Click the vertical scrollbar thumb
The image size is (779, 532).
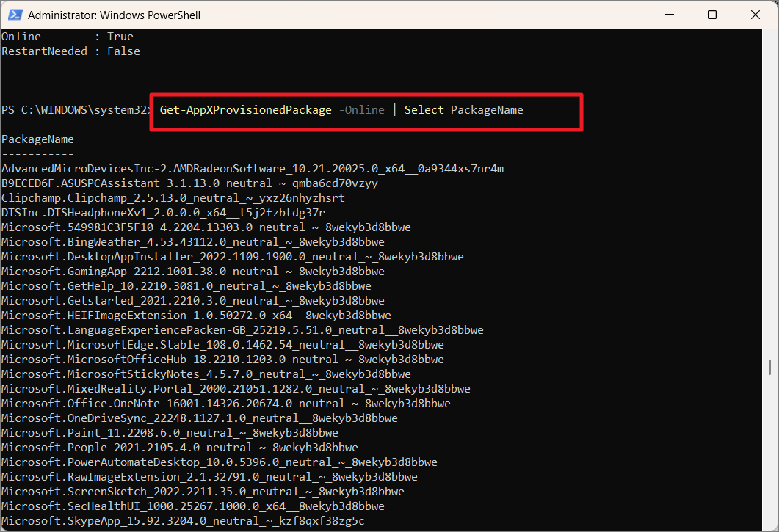pos(769,367)
